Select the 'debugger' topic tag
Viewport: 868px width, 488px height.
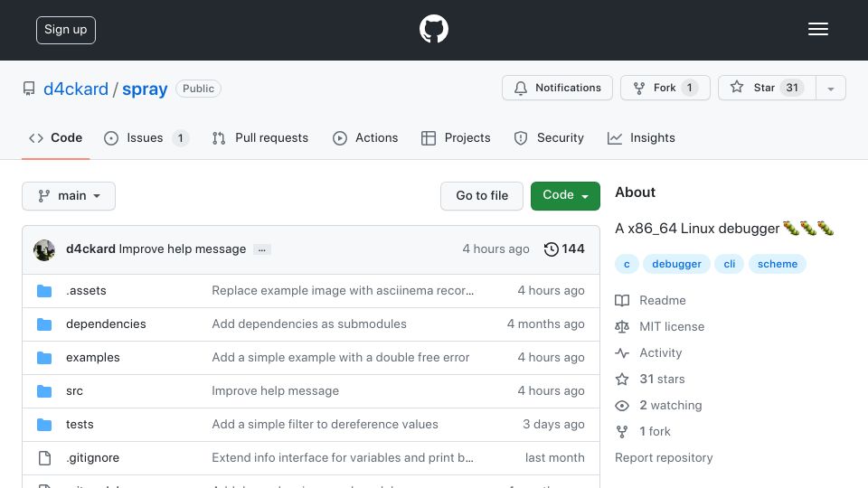(676, 264)
